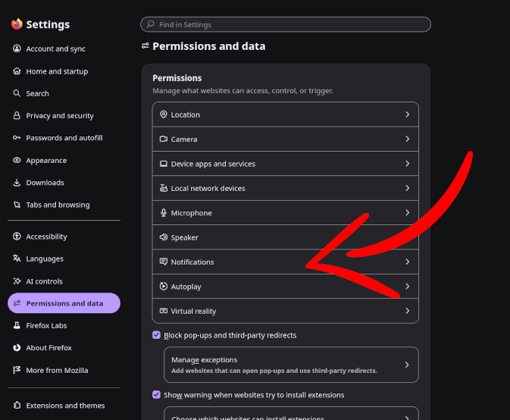Viewport: 510px width, 420px height.
Task: Click the Account and sync person icon
Action: (17, 49)
